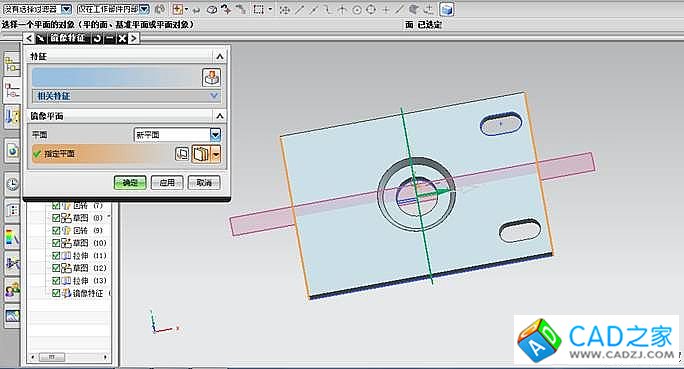
Task: Select the 拉伸 (13) tree item
Action: pos(84,280)
